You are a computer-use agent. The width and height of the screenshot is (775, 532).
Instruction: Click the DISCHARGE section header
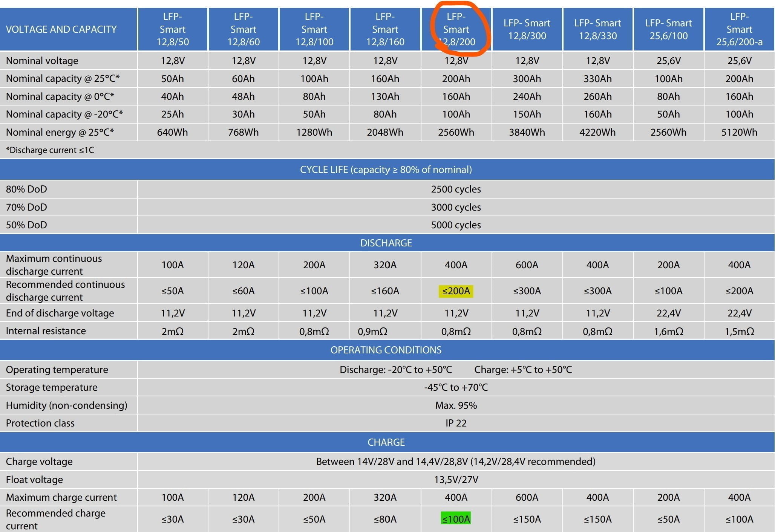coord(386,243)
